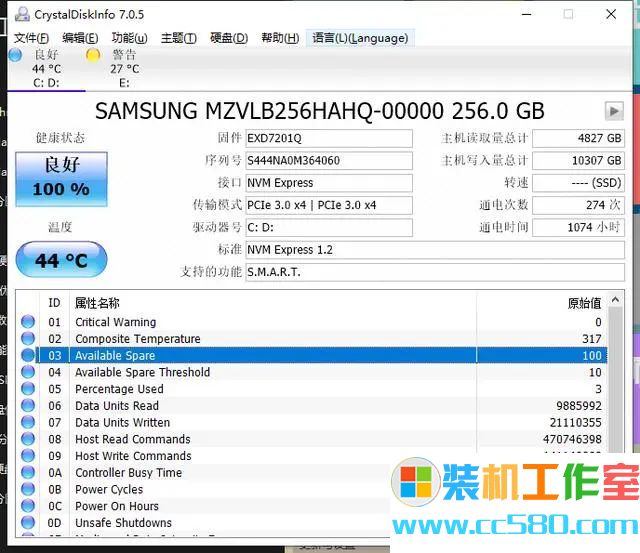Click the 属性名称 column header

tap(273, 303)
